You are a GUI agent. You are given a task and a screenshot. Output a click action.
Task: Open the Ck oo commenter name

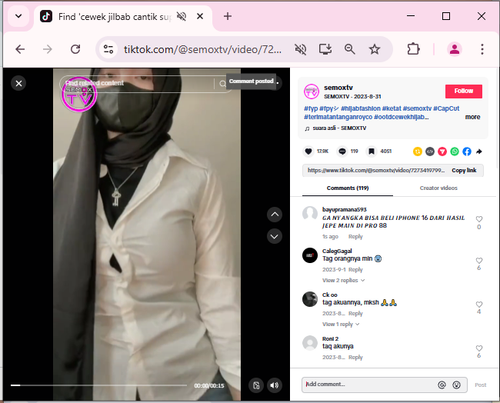click(x=330, y=295)
